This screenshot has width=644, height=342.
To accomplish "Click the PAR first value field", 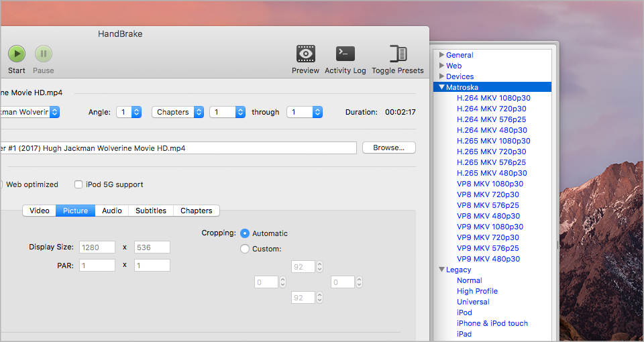I will [x=97, y=266].
